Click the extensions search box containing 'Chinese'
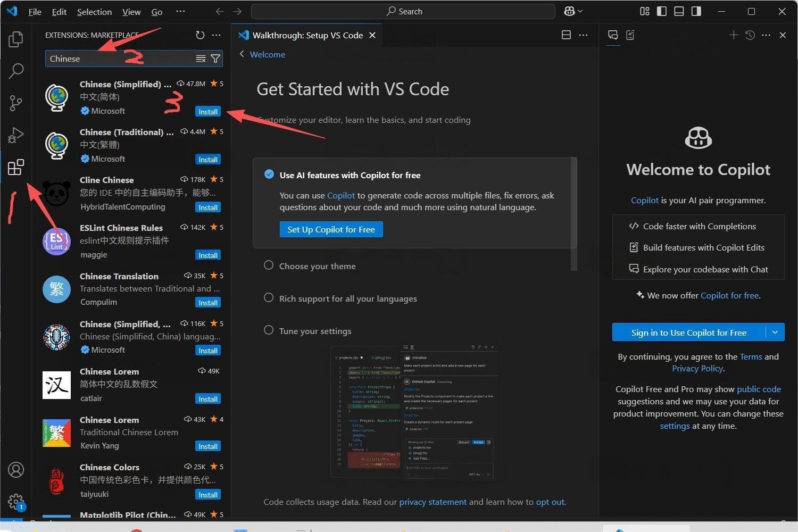The image size is (798, 532). [120, 59]
